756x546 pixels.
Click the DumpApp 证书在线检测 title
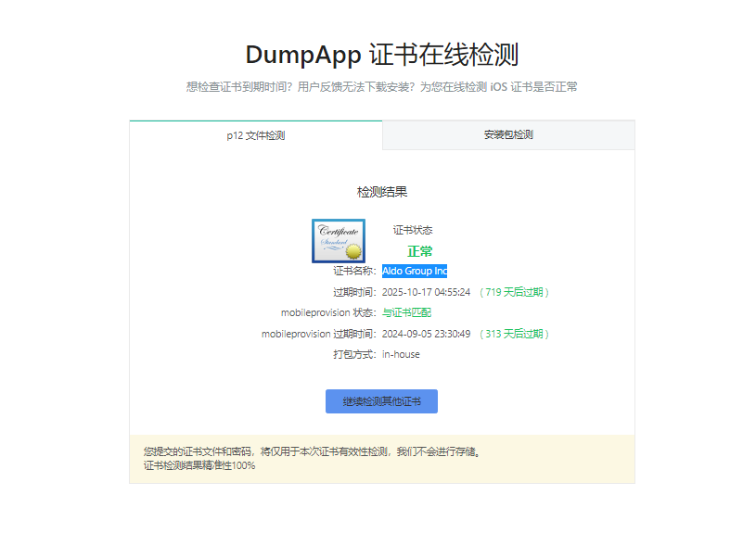click(x=382, y=54)
